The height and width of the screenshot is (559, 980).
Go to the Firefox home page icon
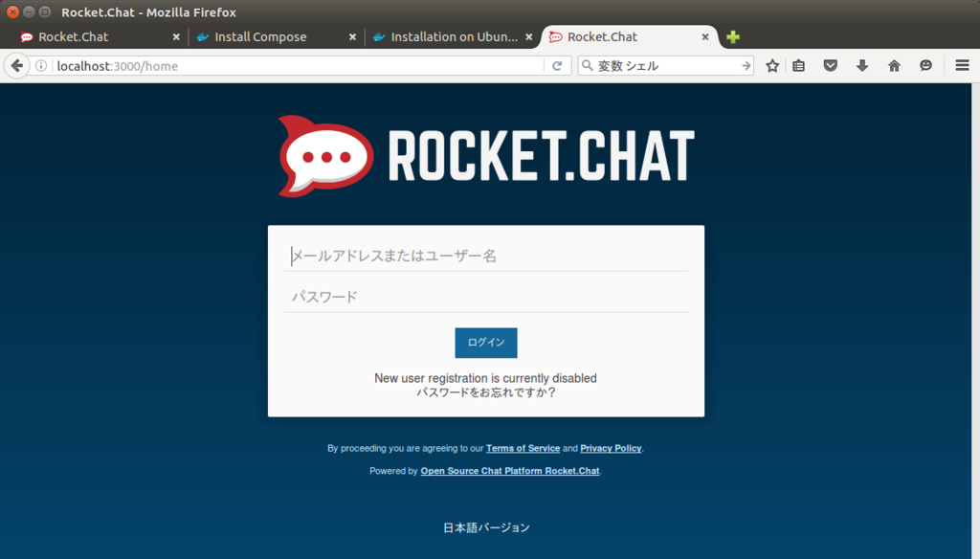point(895,66)
